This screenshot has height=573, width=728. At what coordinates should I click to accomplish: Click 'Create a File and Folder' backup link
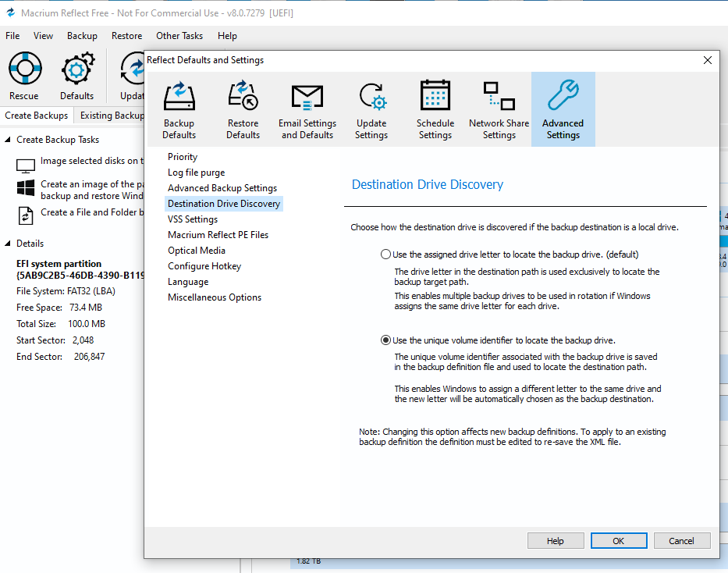(x=92, y=212)
